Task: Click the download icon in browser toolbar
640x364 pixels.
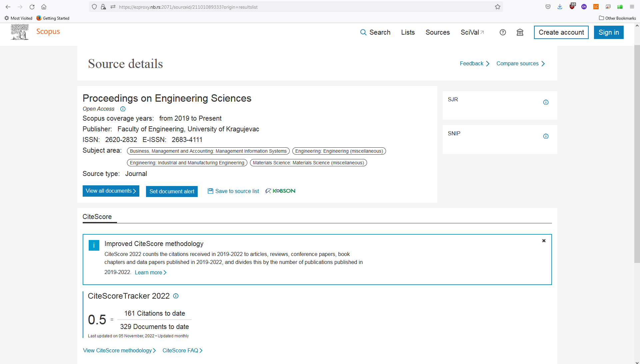Action: pyautogui.click(x=560, y=7)
